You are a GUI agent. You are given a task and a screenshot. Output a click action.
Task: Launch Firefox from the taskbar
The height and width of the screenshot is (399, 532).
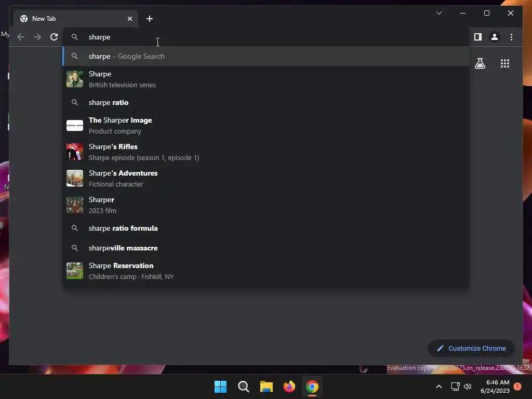pos(289,387)
